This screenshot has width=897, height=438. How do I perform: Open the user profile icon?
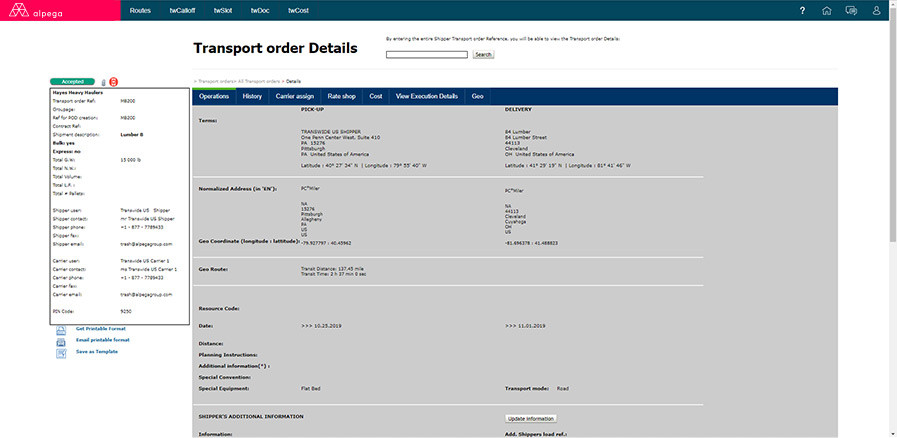(876, 11)
